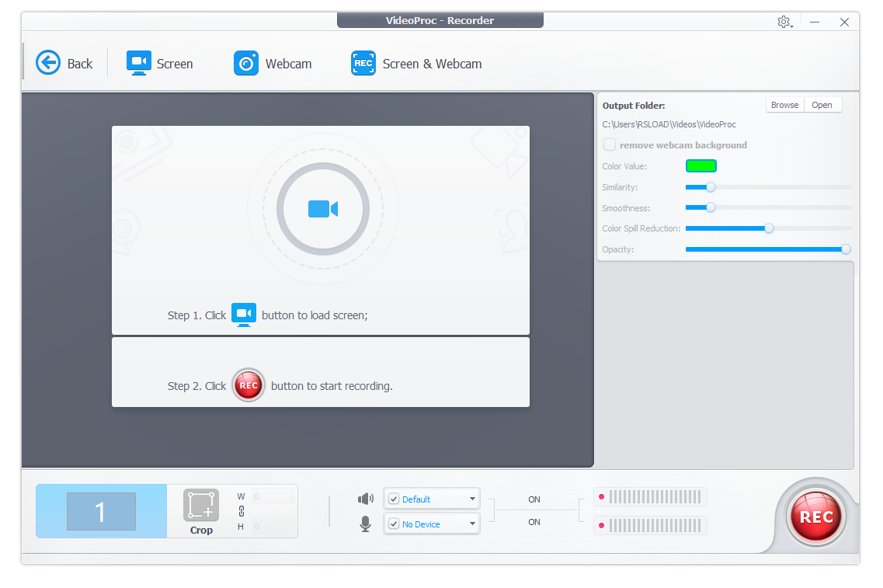The width and height of the screenshot is (883, 588).
Task: Toggle the Default speaker device checkbox
Action: (x=395, y=499)
